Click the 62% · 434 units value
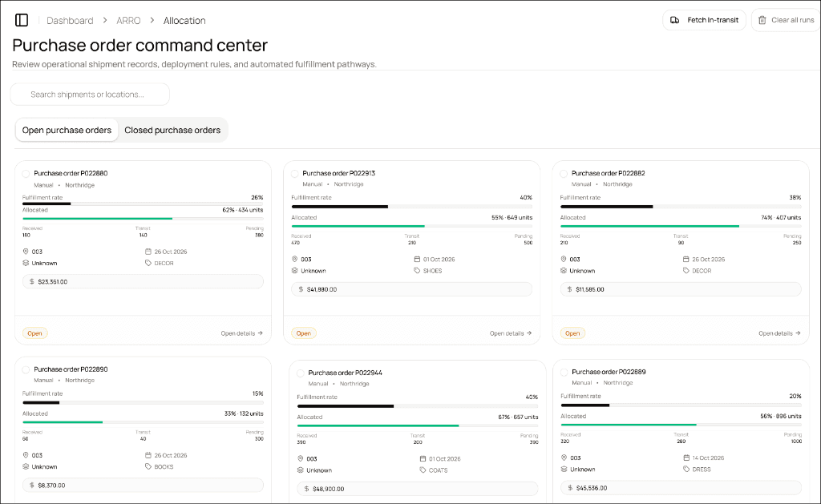Image resolution: width=821 pixels, height=504 pixels. click(x=242, y=210)
